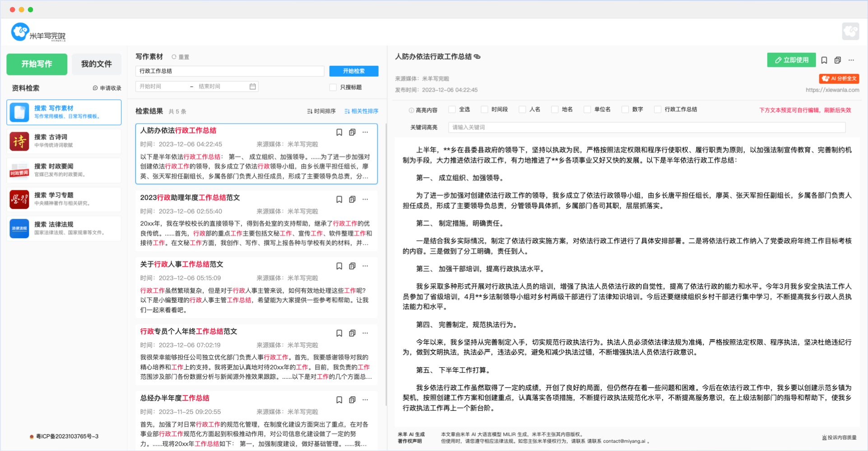Tick the 数字 highlight checkbox
The image size is (868, 451).
(x=625, y=110)
